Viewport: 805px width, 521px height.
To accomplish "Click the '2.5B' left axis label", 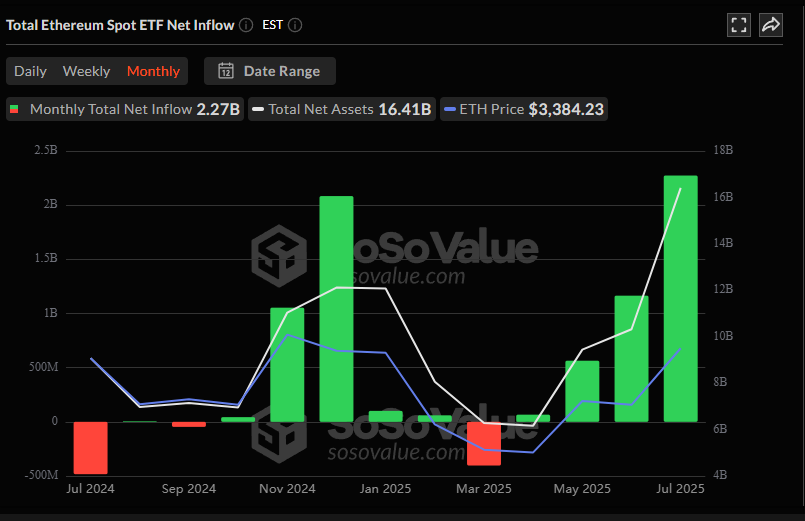I will tap(46, 150).
